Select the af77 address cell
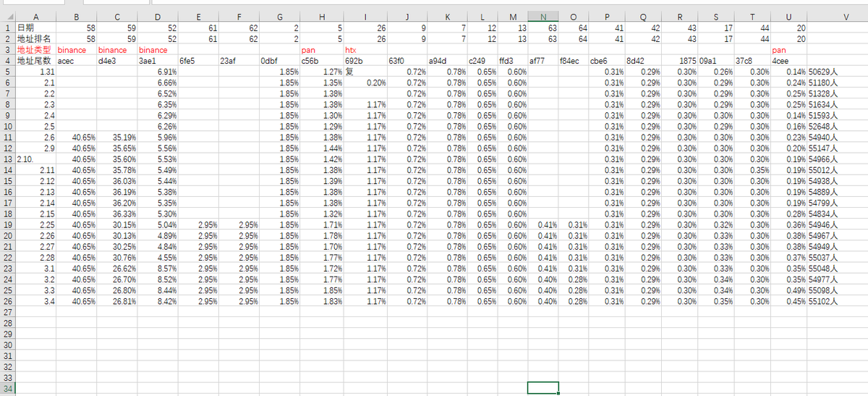 [543, 61]
